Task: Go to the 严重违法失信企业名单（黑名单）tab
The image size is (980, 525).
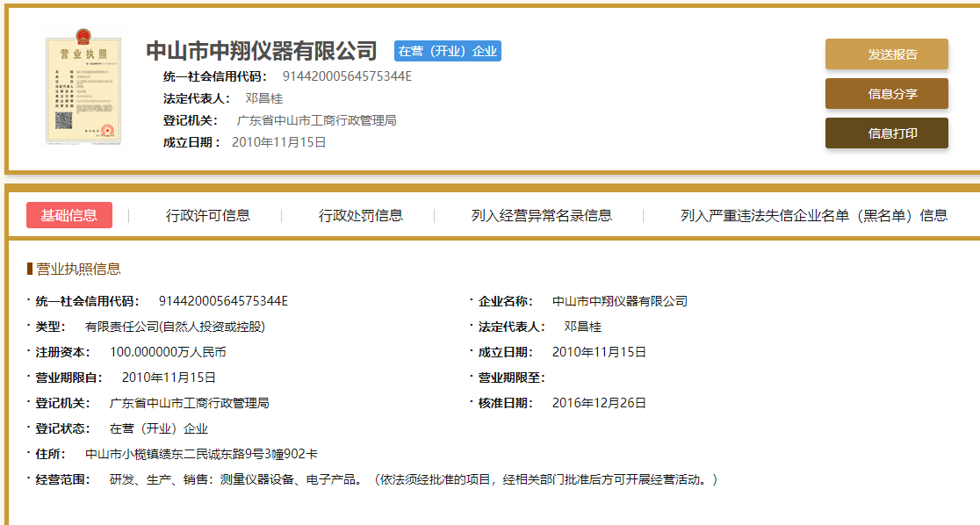Action: tap(813, 215)
